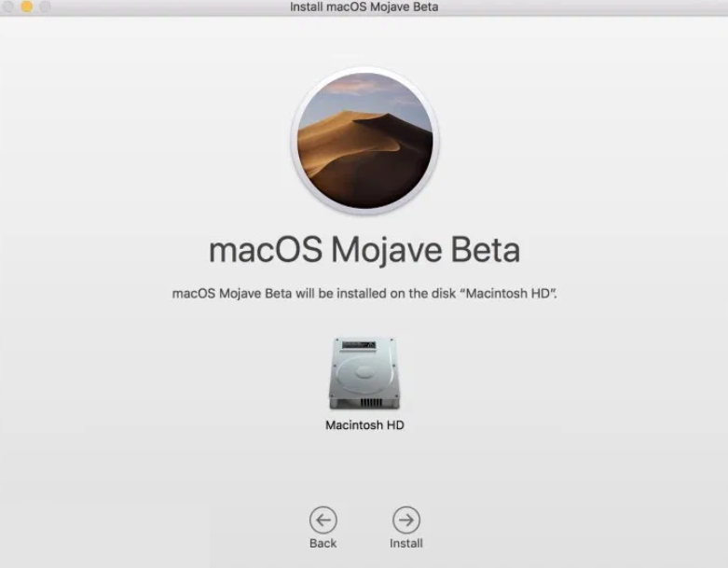Click the empty title bar right of the title

click(x=578, y=7)
